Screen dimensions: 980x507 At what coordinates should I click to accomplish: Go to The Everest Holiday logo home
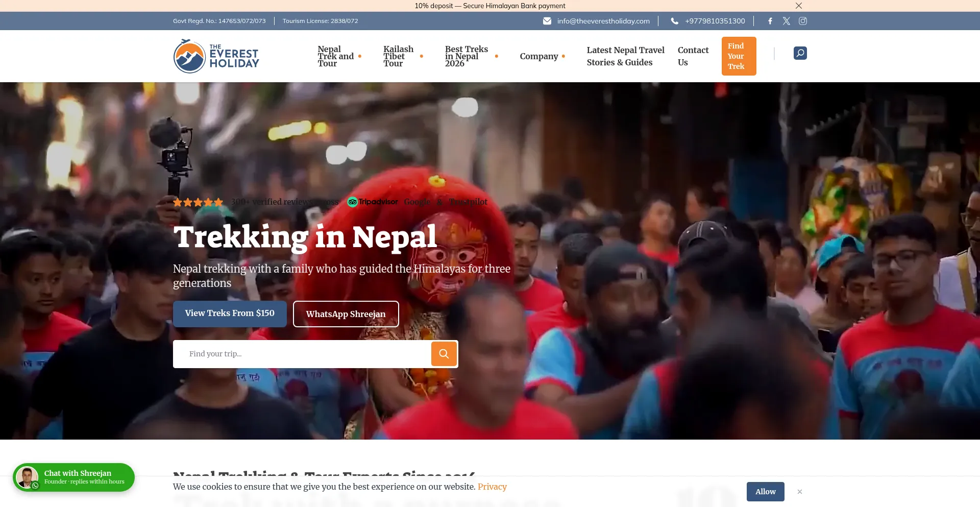(x=216, y=56)
